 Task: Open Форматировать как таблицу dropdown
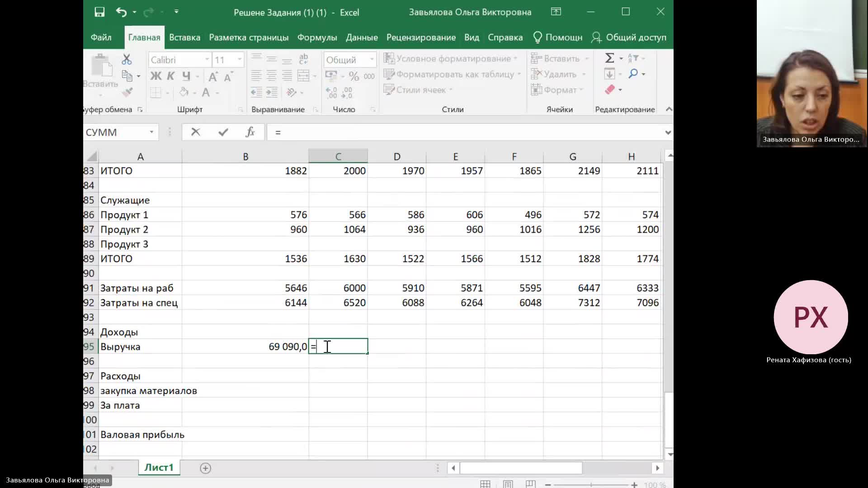[452, 74]
